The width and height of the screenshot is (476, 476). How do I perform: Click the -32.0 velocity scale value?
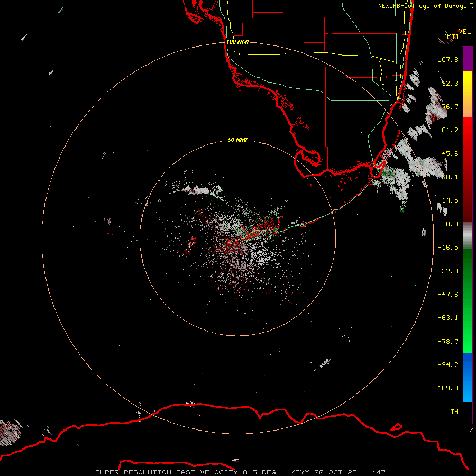click(x=448, y=271)
